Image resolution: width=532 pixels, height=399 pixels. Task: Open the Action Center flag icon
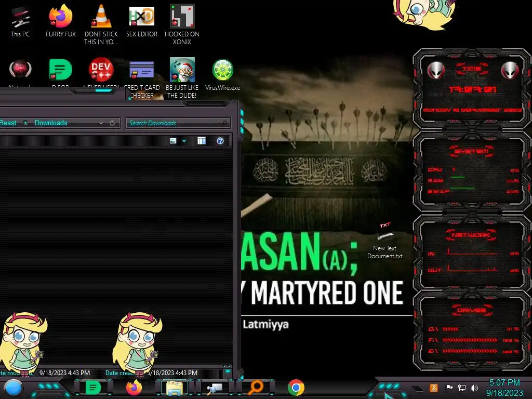point(449,388)
